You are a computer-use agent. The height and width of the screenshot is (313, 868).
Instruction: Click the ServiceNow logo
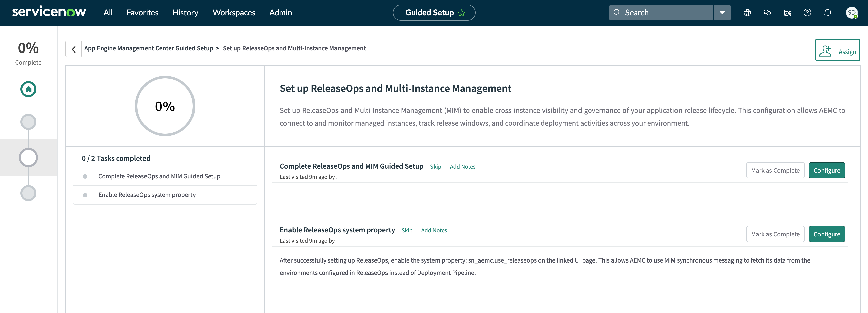(x=49, y=12)
